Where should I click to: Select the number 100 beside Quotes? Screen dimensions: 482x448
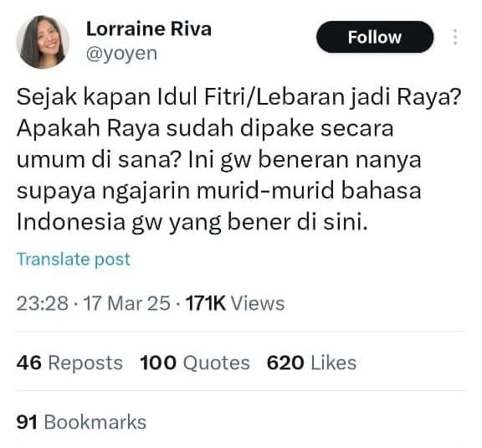[158, 363]
